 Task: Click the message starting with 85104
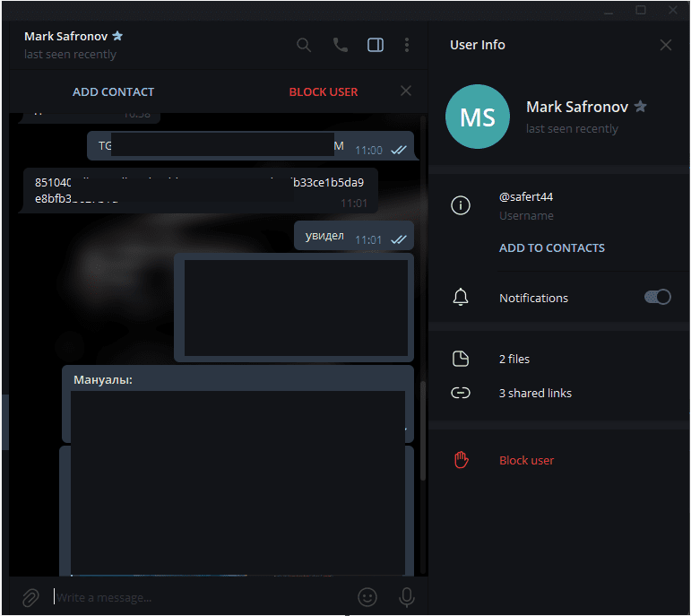pyautogui.click(x=200, y=190)
